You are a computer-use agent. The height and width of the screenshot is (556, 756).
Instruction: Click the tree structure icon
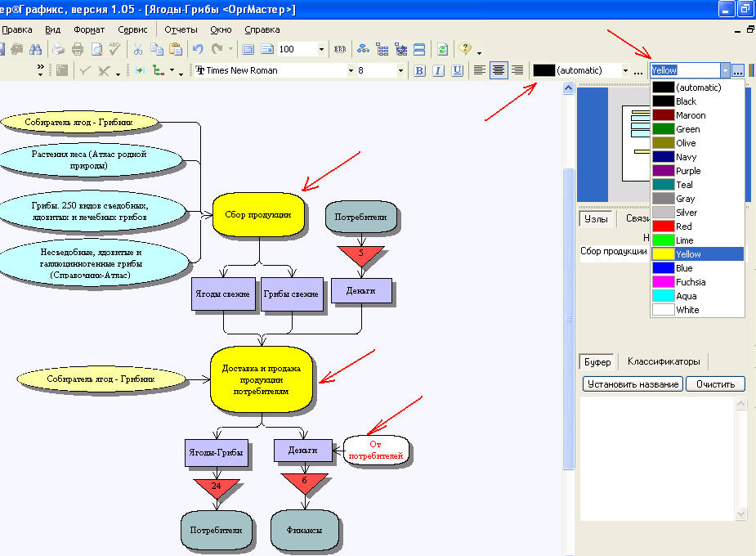(x=159, y=70)
